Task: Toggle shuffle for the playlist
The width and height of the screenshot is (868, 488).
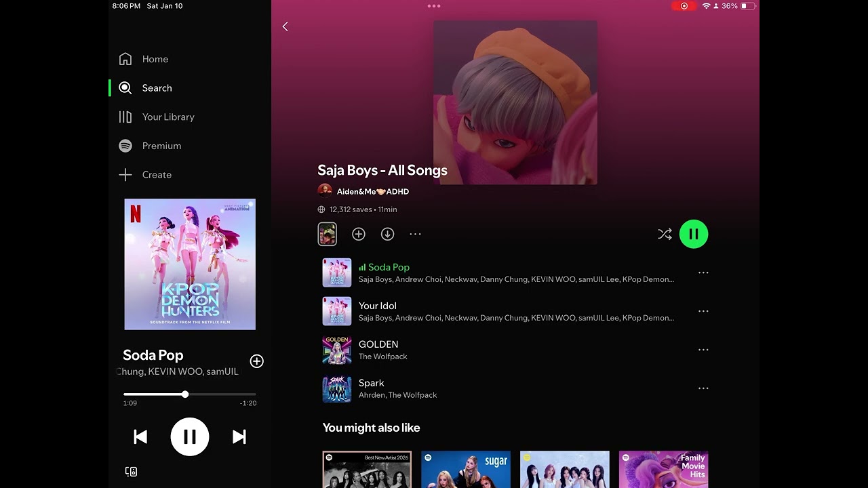Action: [x=665, y=234]
